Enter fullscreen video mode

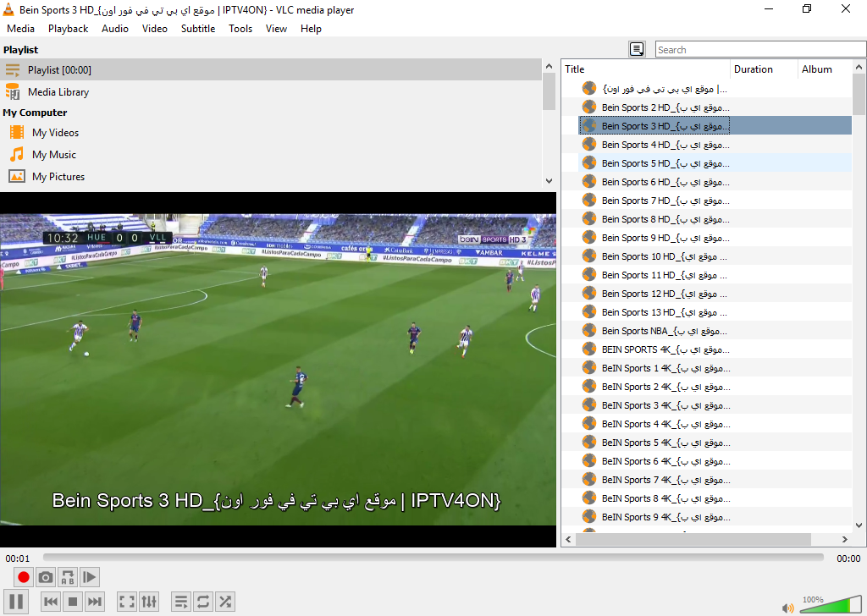(126, 601)
